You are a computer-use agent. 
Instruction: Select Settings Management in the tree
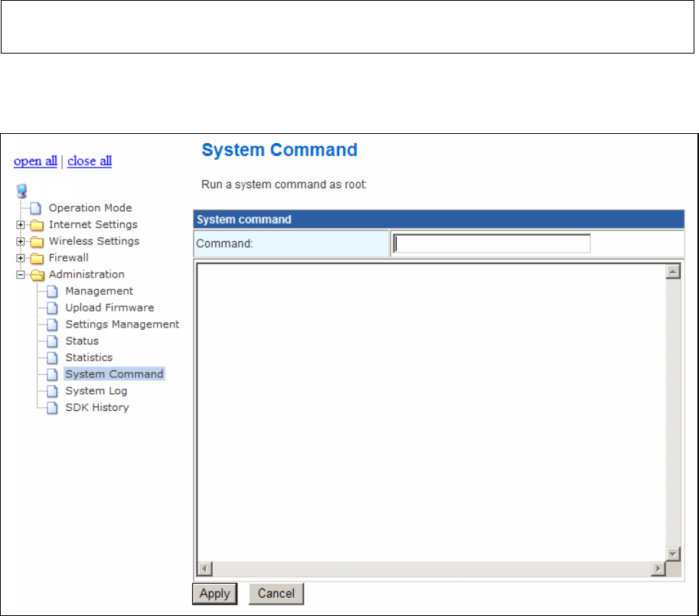click(122, 324)
